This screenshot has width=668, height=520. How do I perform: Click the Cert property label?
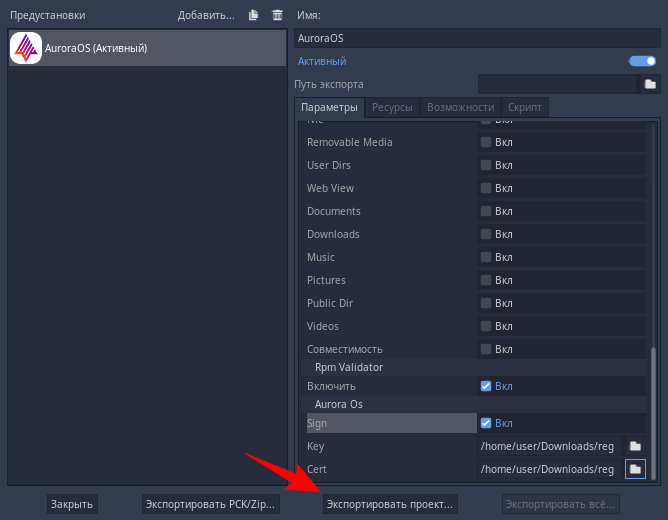tap(317, 469)
